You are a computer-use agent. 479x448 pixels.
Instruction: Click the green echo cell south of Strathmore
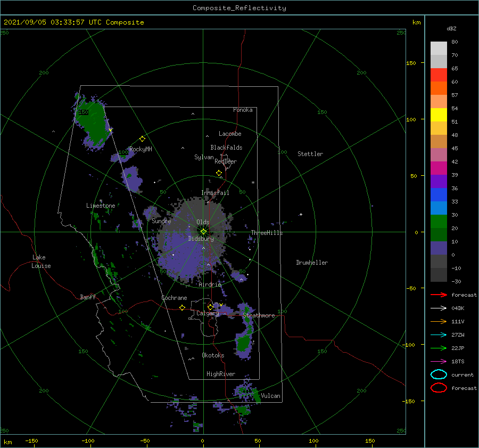244,343
